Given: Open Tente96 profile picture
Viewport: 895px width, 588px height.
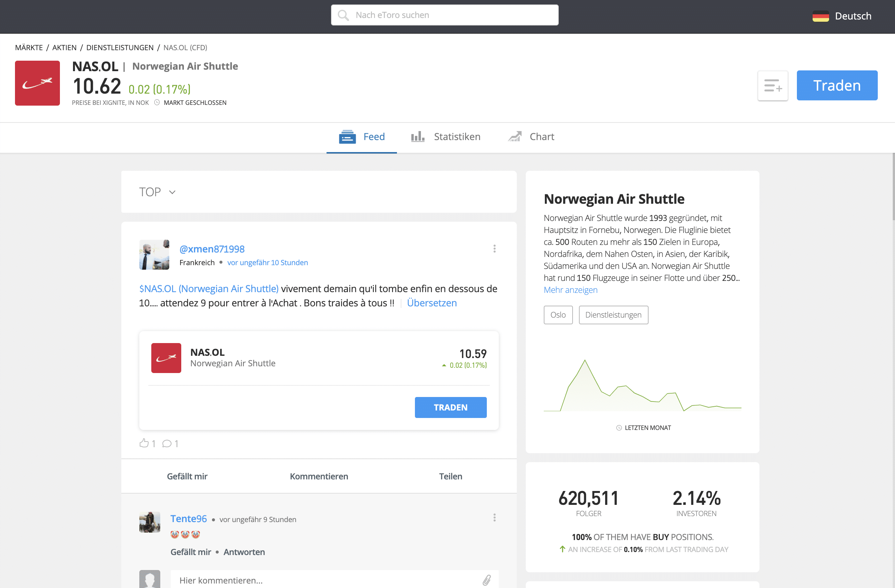Looking at the screenshot, I should [150, 522].
